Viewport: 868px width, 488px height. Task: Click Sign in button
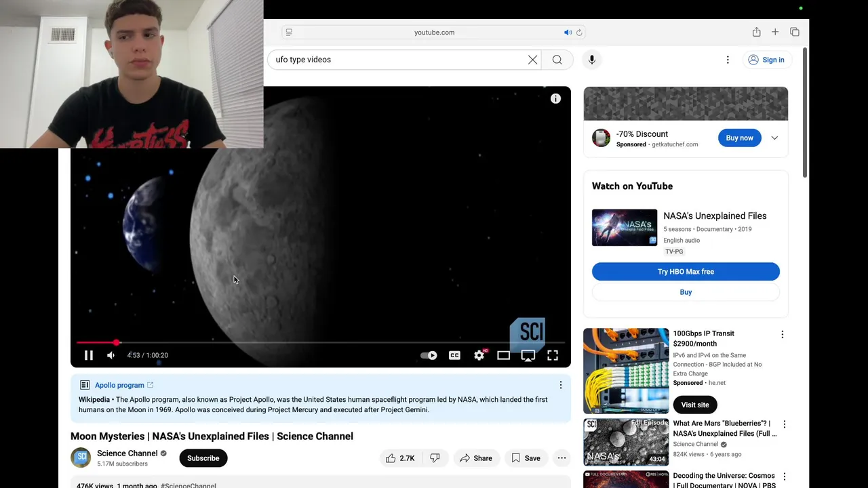click(x=766, y=60)
